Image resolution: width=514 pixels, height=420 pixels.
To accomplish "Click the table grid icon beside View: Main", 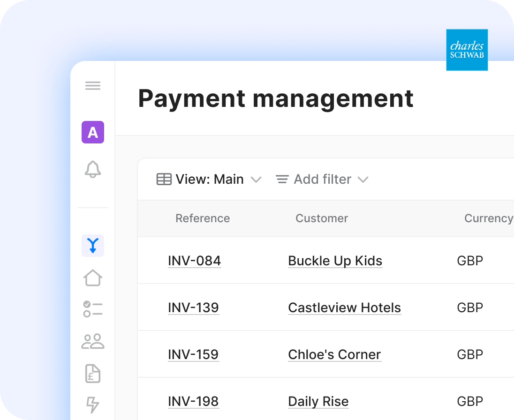I will [164, 179].
